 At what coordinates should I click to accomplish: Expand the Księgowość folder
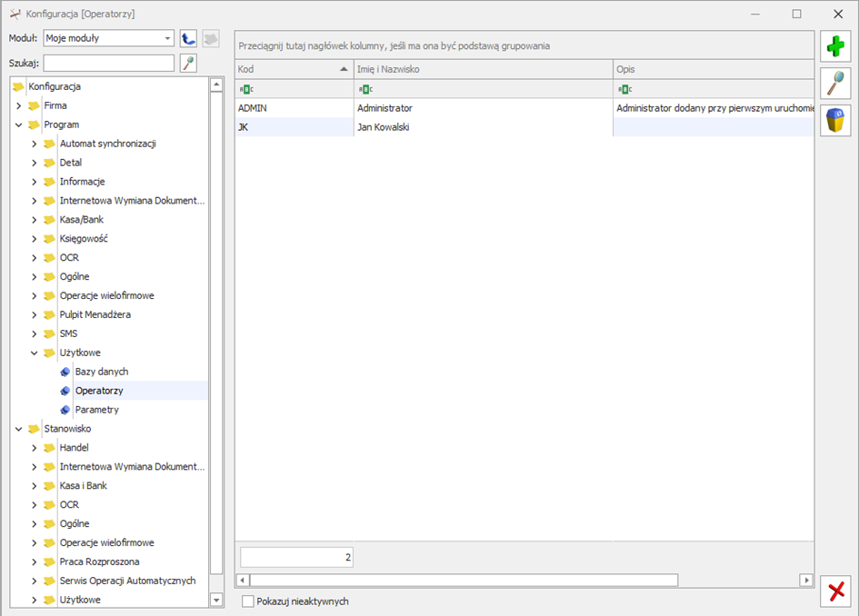click(x=35, y=239)
